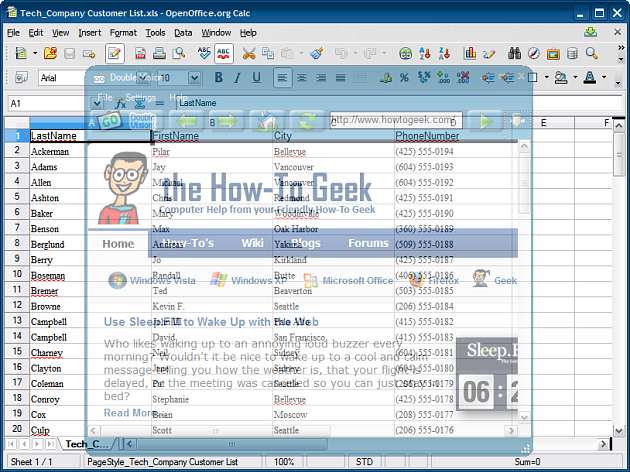Open the Format menu

click(123, 33)
